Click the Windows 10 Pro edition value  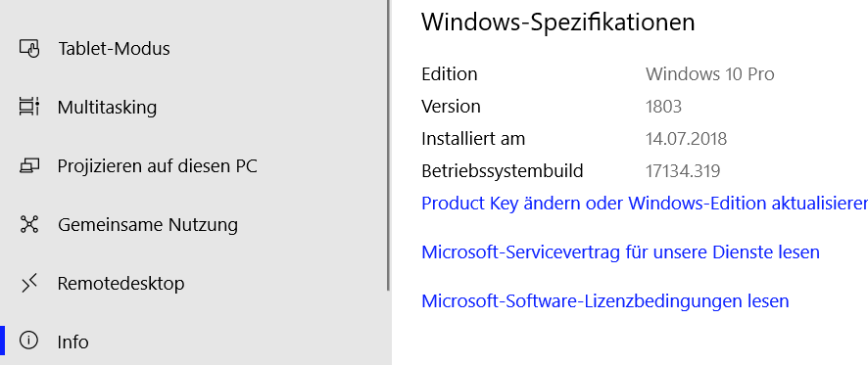(709, 73)
